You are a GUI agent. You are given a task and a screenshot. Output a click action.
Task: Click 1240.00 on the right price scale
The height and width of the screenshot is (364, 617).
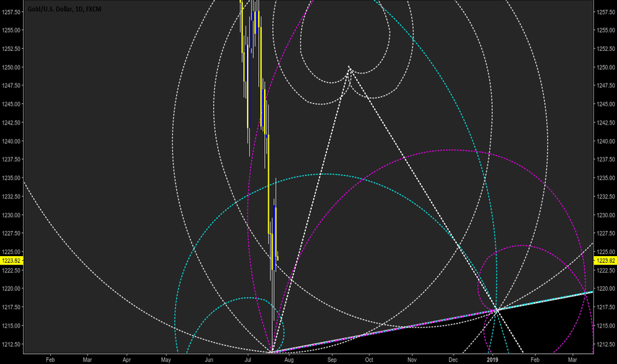coord(606,141)
